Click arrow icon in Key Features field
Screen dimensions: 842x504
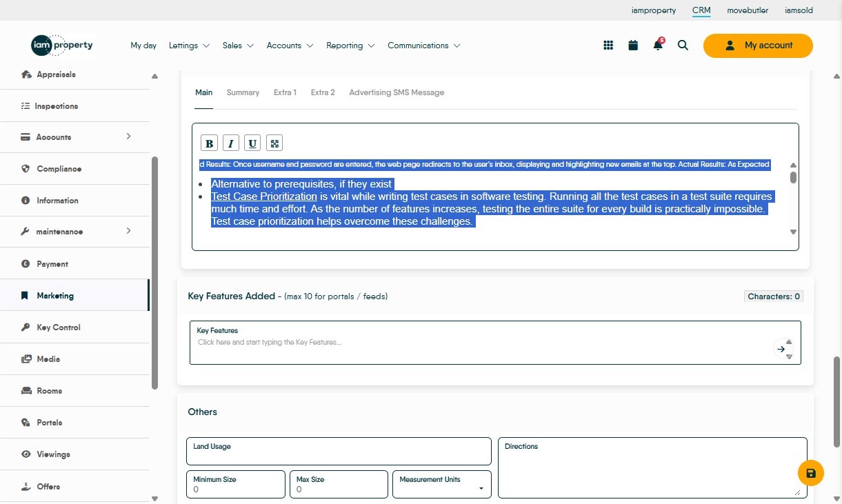(781, 350)
